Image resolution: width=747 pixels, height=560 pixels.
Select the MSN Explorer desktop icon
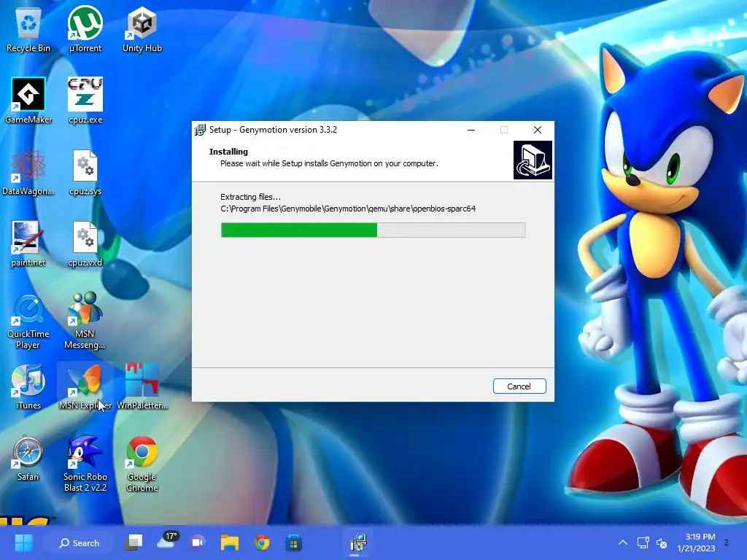pos(85,386)
